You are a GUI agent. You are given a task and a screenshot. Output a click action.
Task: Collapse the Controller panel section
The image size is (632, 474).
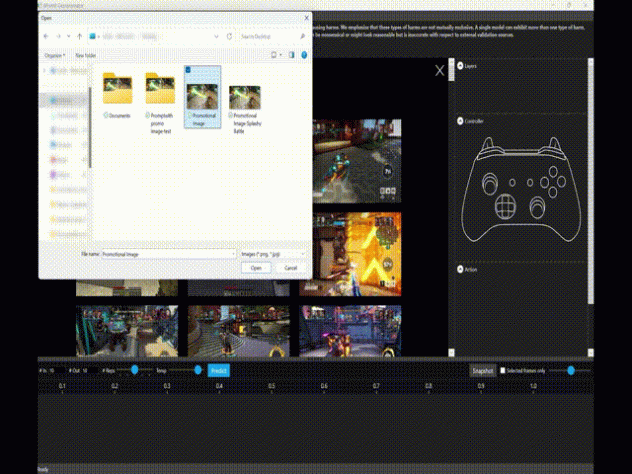point(460,121)
